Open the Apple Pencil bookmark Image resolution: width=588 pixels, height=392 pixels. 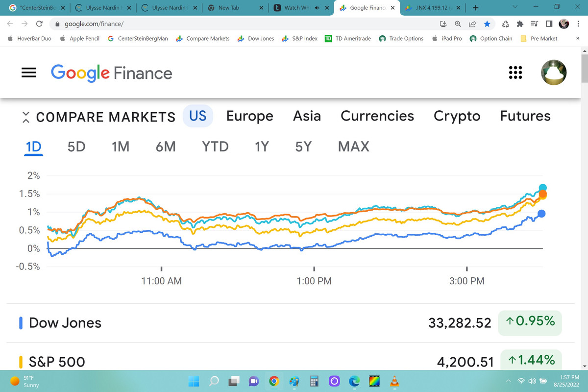[79, 38]
